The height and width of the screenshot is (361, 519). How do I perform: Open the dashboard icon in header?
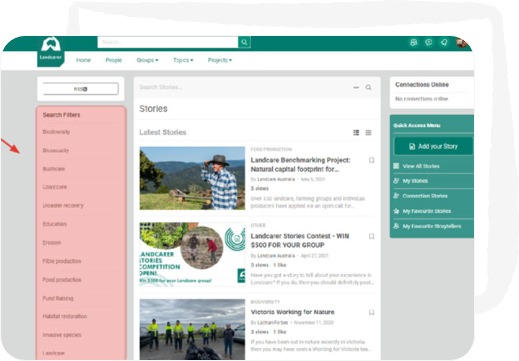[413, 42]
